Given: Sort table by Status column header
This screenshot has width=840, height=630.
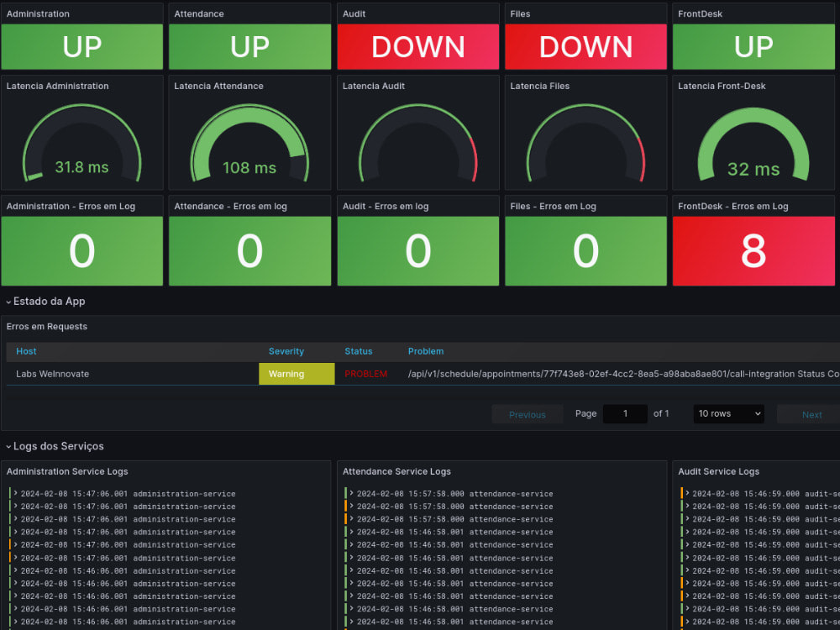Looking at the screenshot, I should tap(359, 351).
